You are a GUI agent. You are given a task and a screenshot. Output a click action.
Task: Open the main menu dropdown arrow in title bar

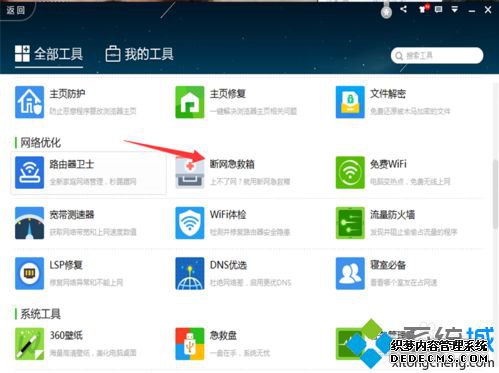tap(455, 9)
